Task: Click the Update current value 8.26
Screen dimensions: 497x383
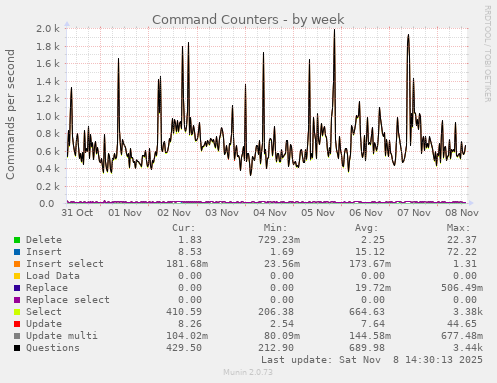Action: point(190,324)
